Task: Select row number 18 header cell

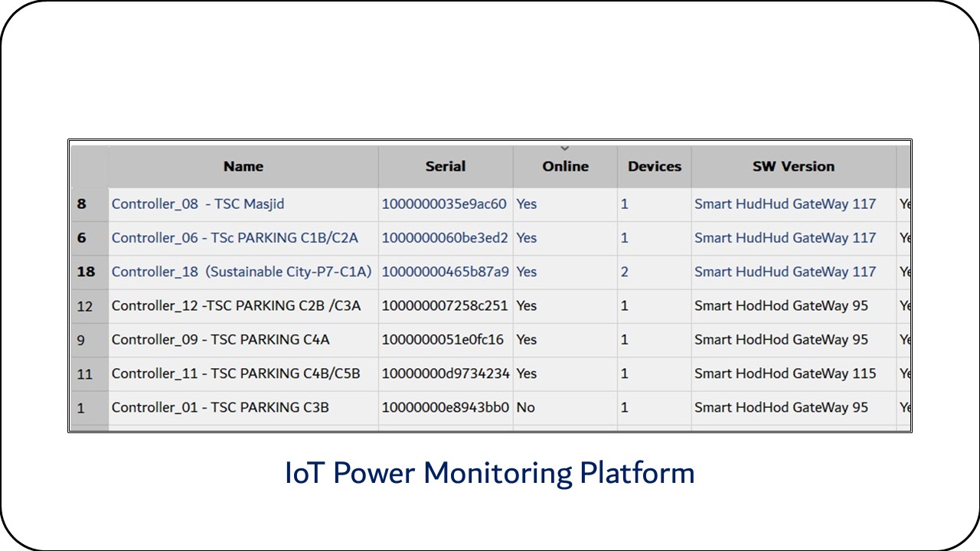Action: pos(86,272)
